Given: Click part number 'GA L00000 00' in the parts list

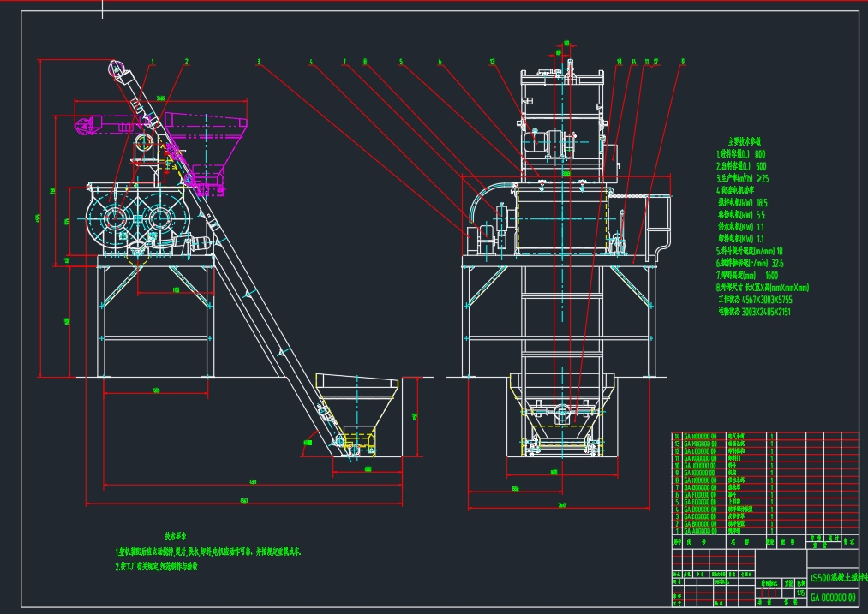Looking at the screenshot, I should tap(700, 450).
